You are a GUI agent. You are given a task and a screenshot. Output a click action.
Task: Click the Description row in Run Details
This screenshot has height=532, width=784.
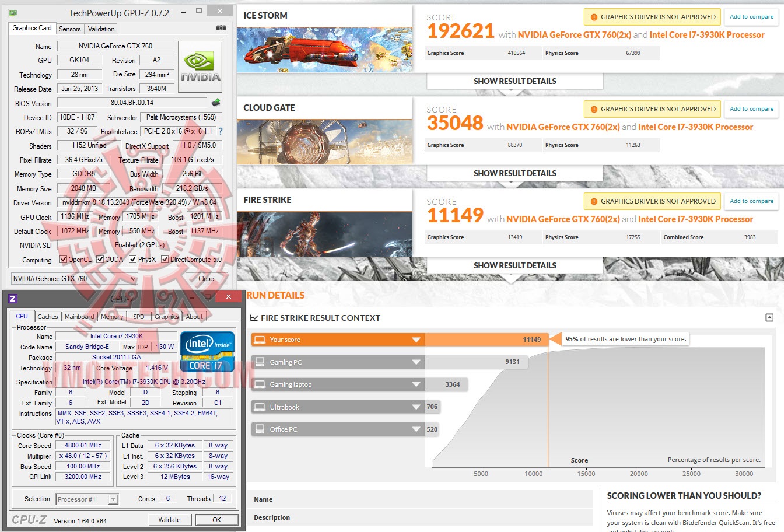coord(419,517)
